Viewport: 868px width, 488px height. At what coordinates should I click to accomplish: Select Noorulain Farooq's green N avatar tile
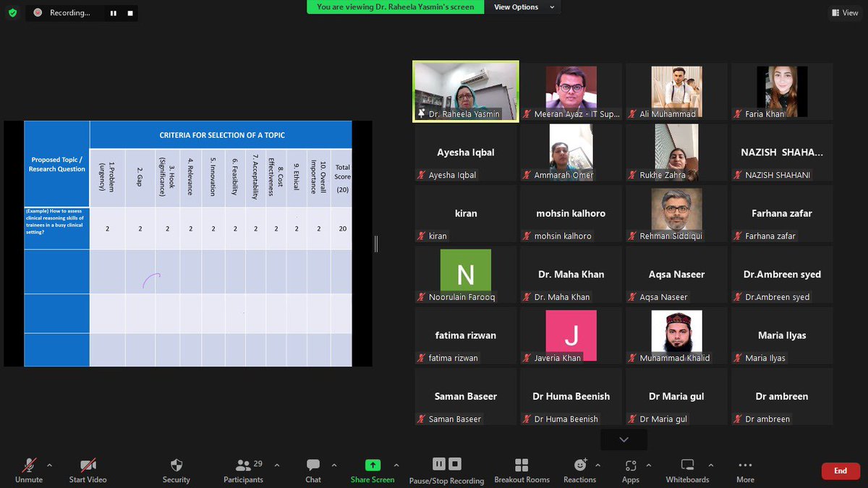click(466, 275)
